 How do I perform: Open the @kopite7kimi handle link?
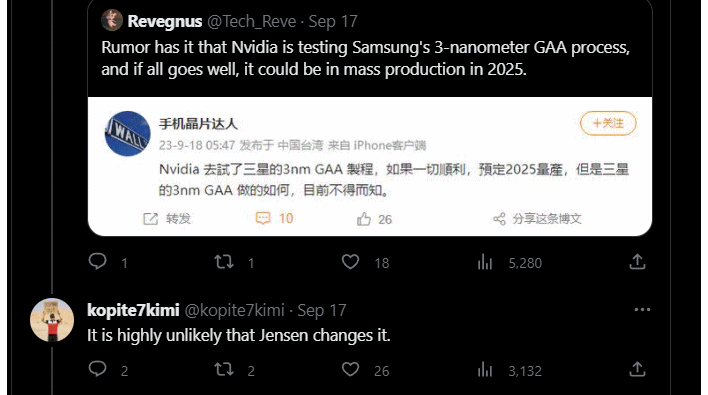click(235, 310)
